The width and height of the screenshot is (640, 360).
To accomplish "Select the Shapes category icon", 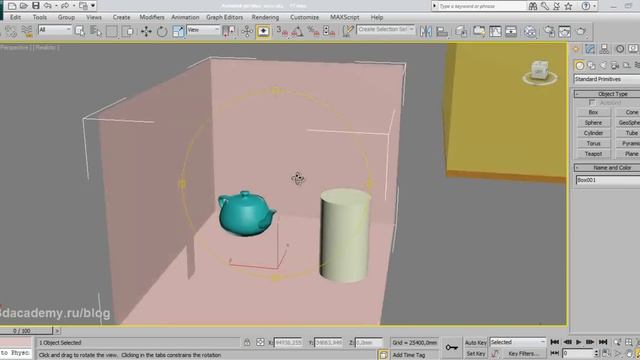I will [x=591, y=65].
